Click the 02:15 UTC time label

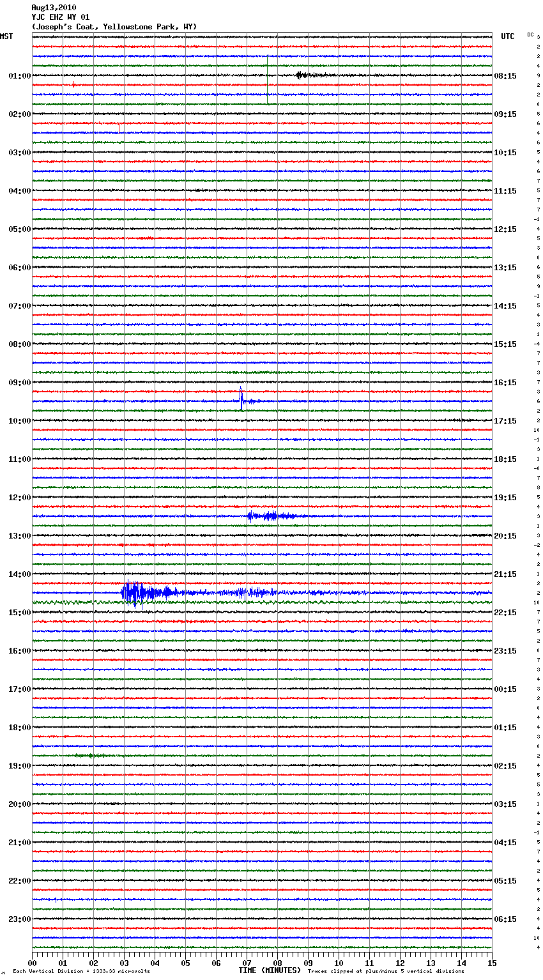point(505,766)
